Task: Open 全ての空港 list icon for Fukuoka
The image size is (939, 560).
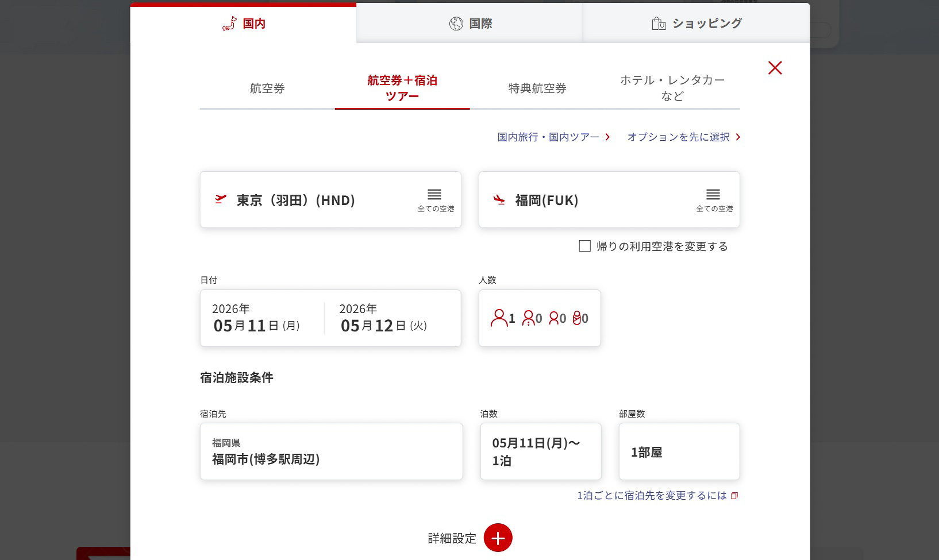Action: 713,194
